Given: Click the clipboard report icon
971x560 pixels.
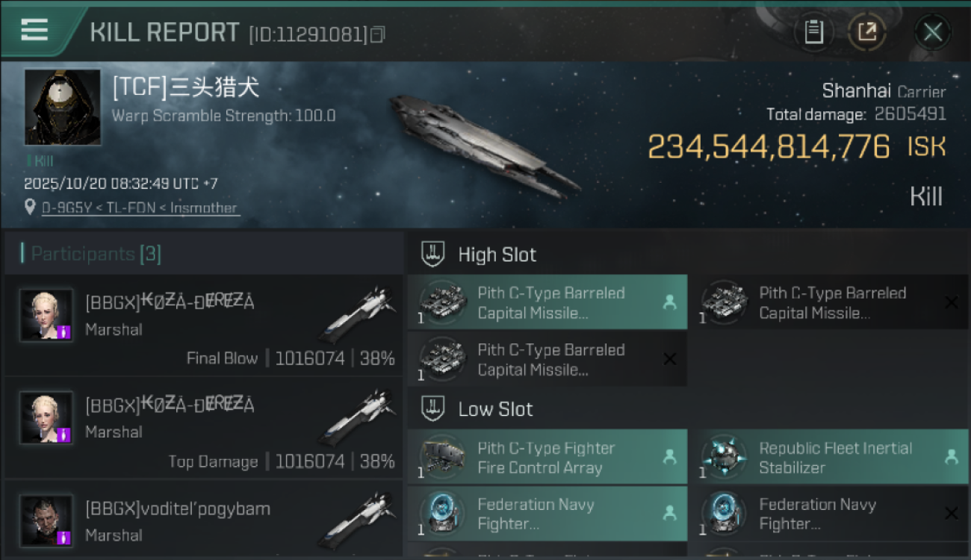Looking at the screenshot, I should 813,32.
